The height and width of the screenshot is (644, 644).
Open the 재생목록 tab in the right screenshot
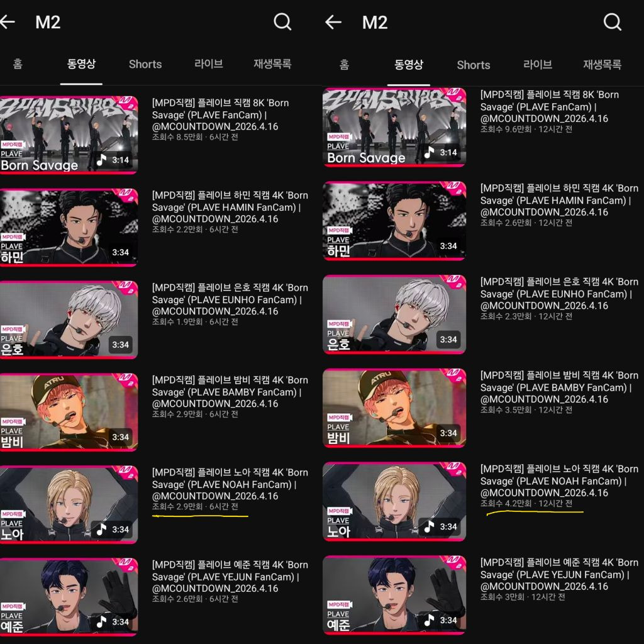click(x=602, y=65)
